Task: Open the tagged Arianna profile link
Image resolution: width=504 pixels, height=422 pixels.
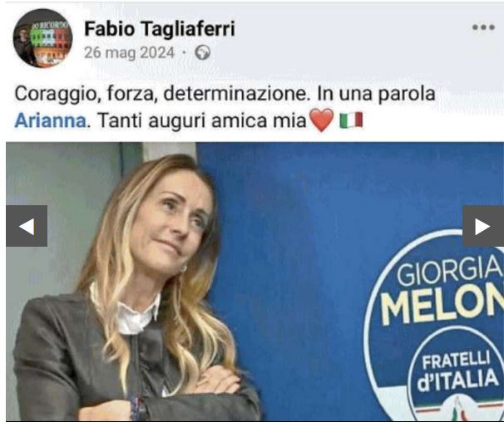Action: 51,120
